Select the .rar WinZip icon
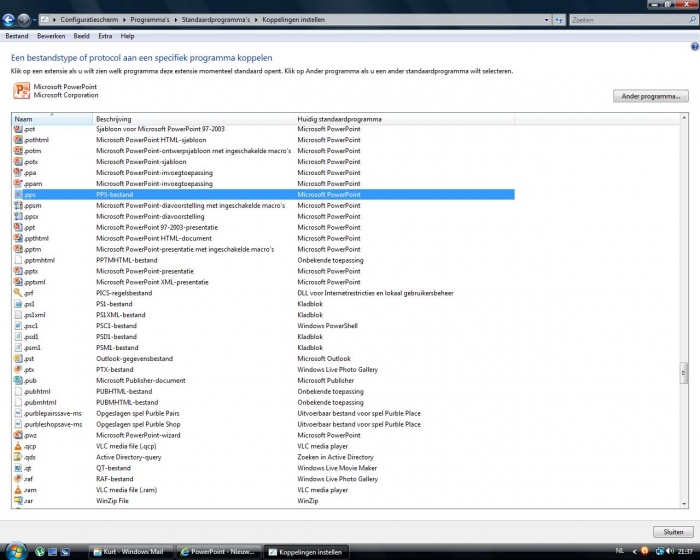 [18, 501]
